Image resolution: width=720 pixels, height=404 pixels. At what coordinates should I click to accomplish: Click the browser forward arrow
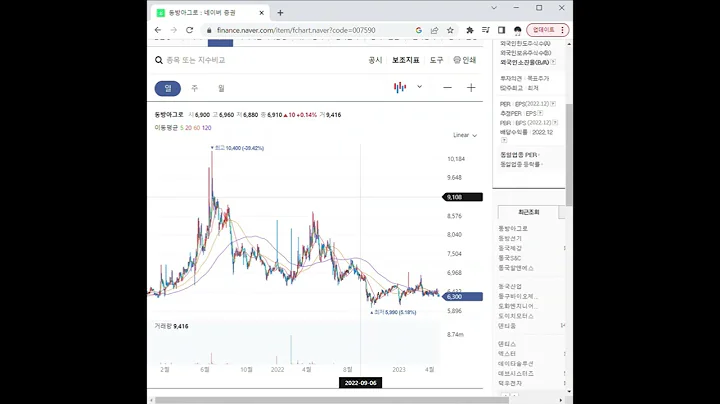pyautogui.click(x=174, y=30)
